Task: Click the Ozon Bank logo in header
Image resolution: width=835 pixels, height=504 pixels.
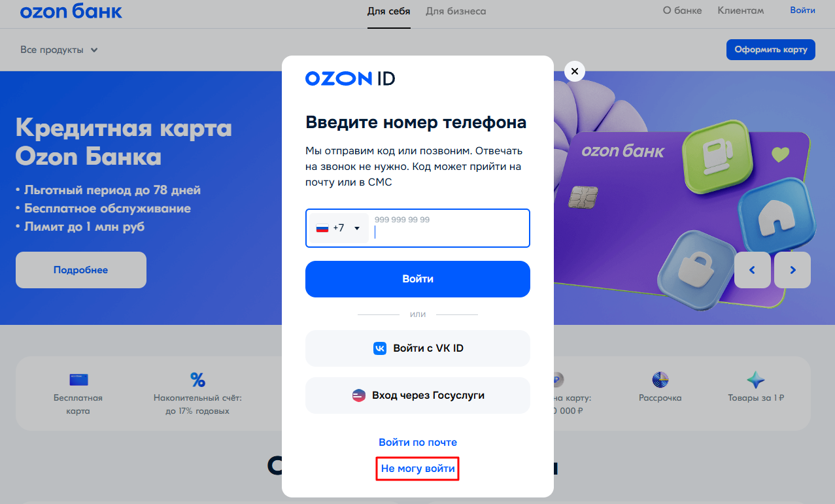Action: [71, 11]
